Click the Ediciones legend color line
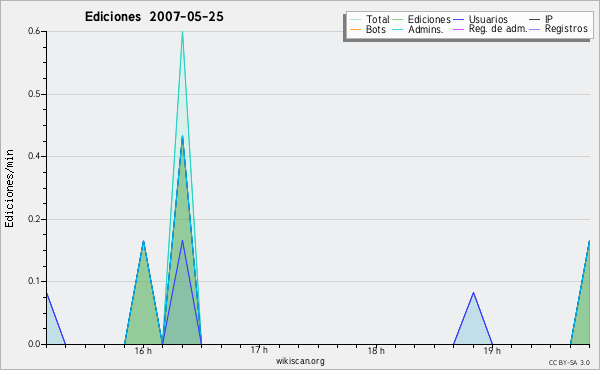Image resolution: width=600 pixels, height=370 pixels. pyautogui.click(x=398, y=20)
